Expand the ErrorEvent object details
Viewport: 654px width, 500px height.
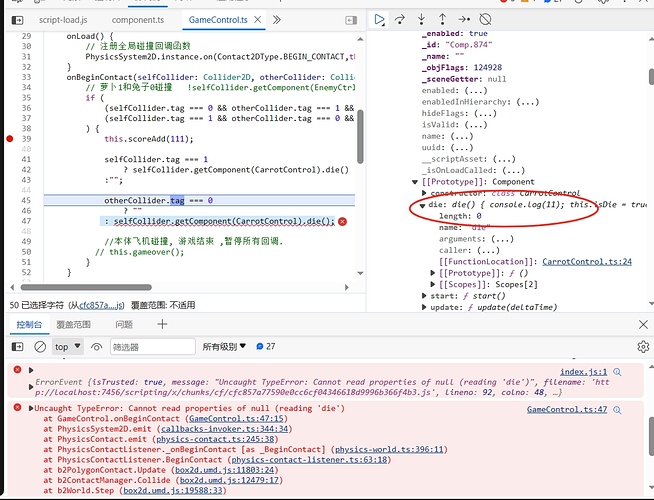(31, 387)
